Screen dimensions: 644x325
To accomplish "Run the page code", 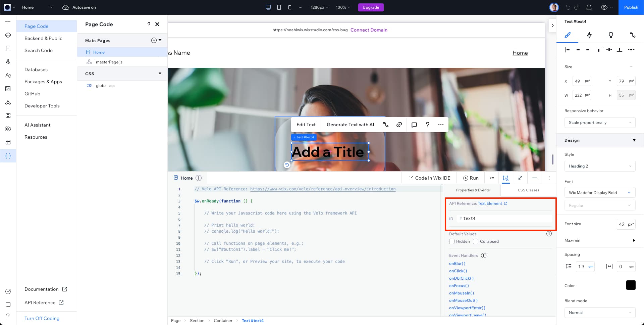I will point(471,178).
